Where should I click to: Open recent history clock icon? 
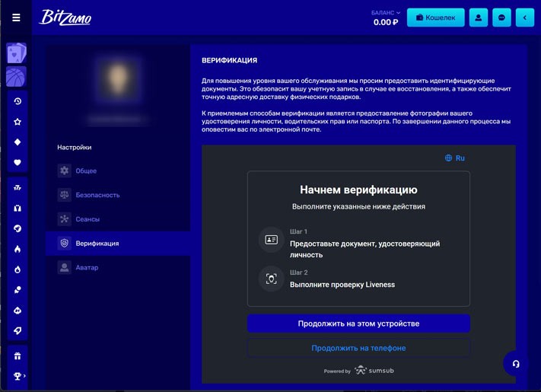pyautogui.click(x=18, y=101)
